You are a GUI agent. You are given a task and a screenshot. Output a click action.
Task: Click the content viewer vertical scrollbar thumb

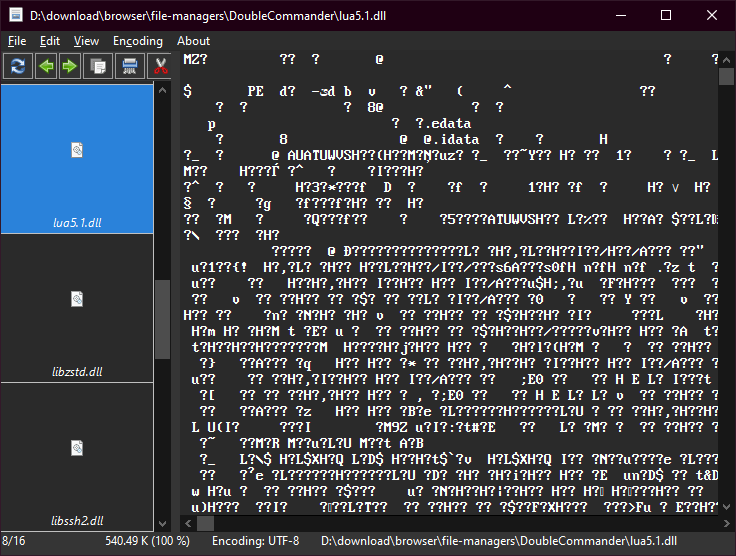(727, 77)
